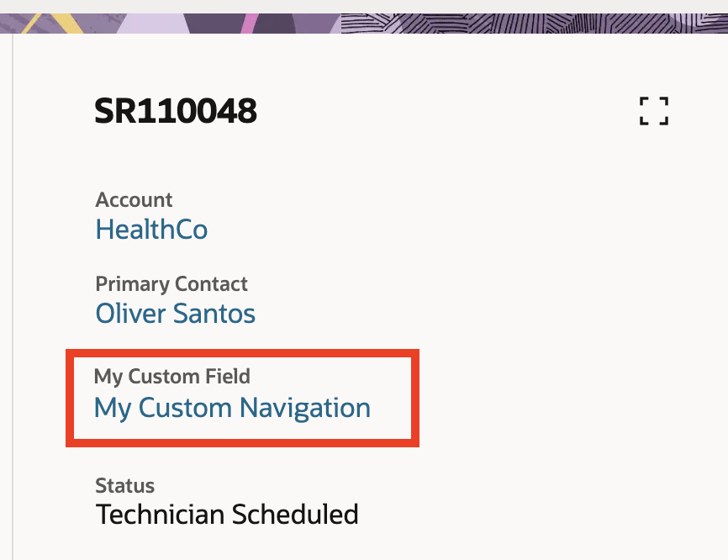Follow the highlighted custom field navigation link

pyautogui.click(x=232, y=408)
